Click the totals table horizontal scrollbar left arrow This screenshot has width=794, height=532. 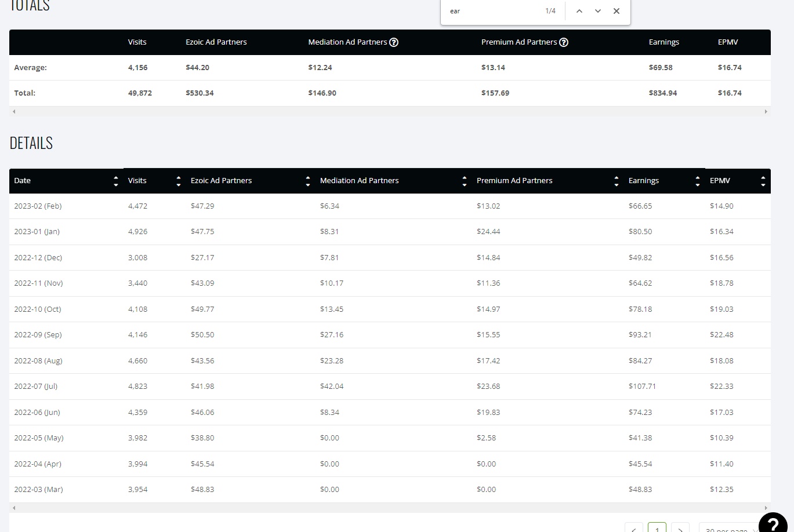tap(14, 111)
